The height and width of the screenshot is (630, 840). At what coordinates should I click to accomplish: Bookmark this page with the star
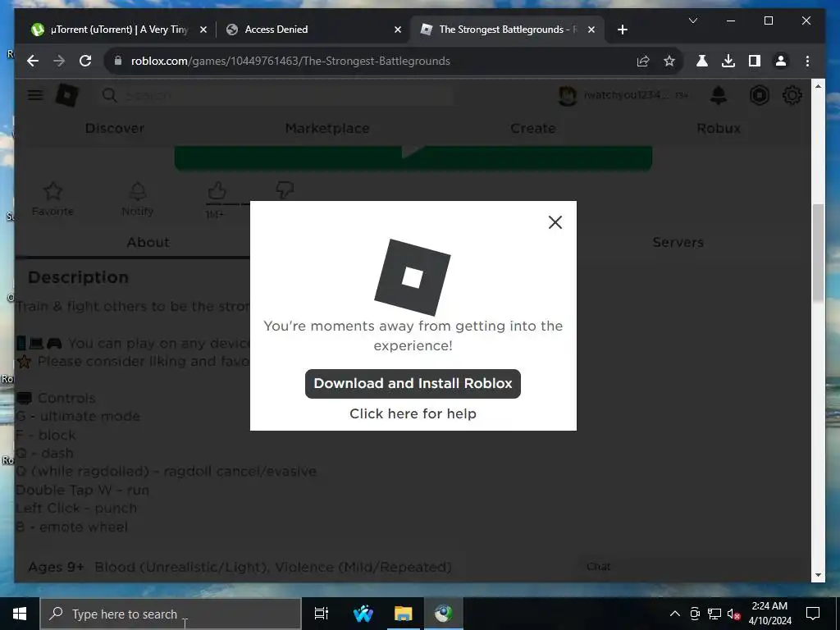click(669, 61)
